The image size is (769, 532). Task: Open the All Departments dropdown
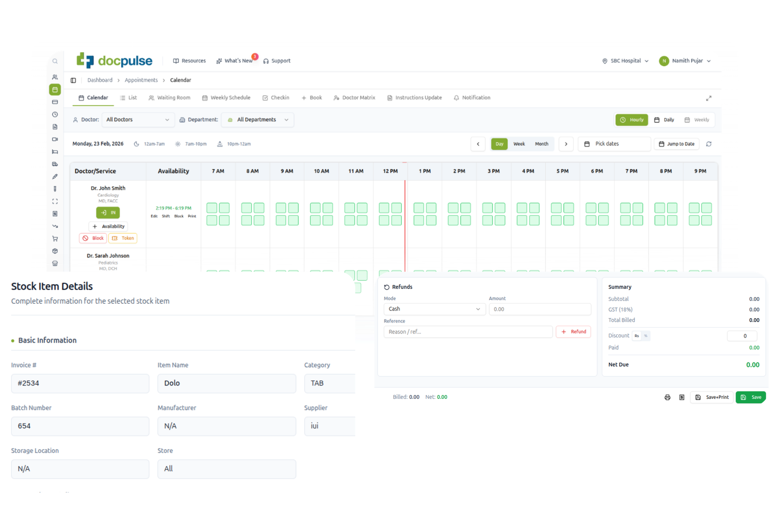click(x=258, y=120)
